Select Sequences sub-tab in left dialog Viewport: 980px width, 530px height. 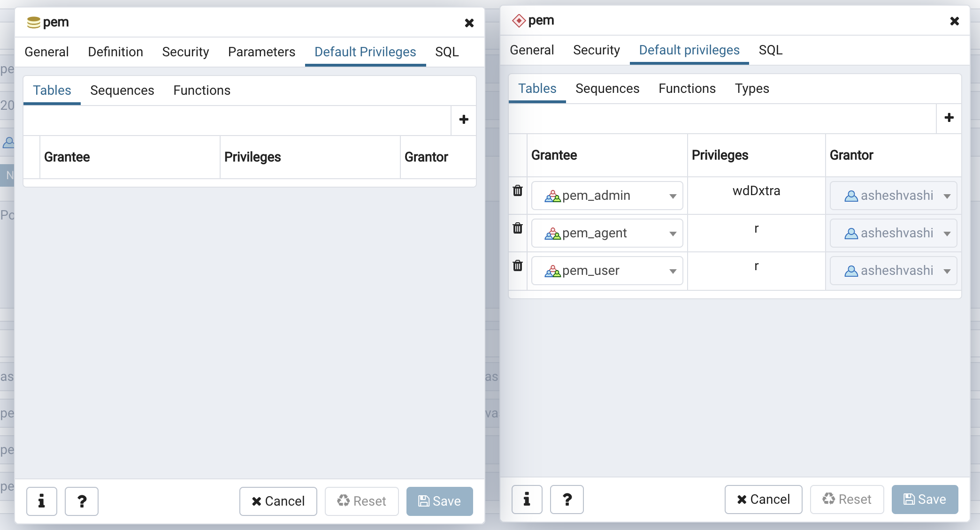pos(122,91)
